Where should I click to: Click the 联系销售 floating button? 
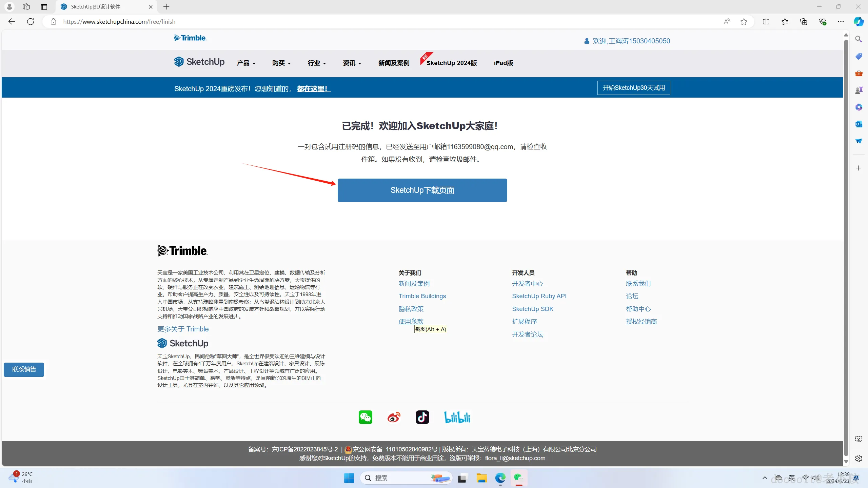click(x=24, y=369)
